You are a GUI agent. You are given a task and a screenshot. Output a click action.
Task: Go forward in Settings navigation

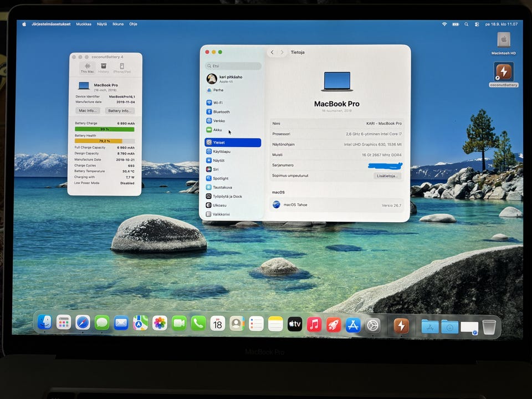click(282, 52)
